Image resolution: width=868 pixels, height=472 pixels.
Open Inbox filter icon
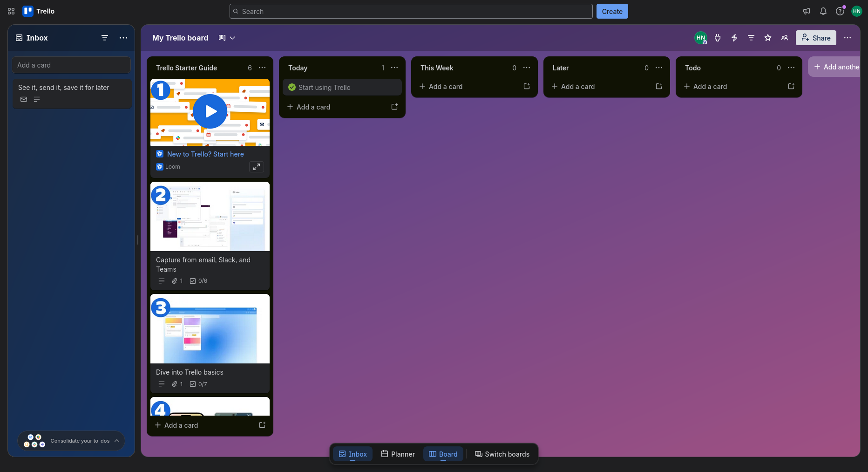(105, 38)
